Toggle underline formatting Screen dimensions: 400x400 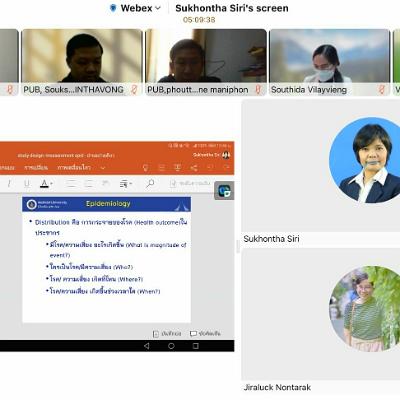(x=27, y=183)
